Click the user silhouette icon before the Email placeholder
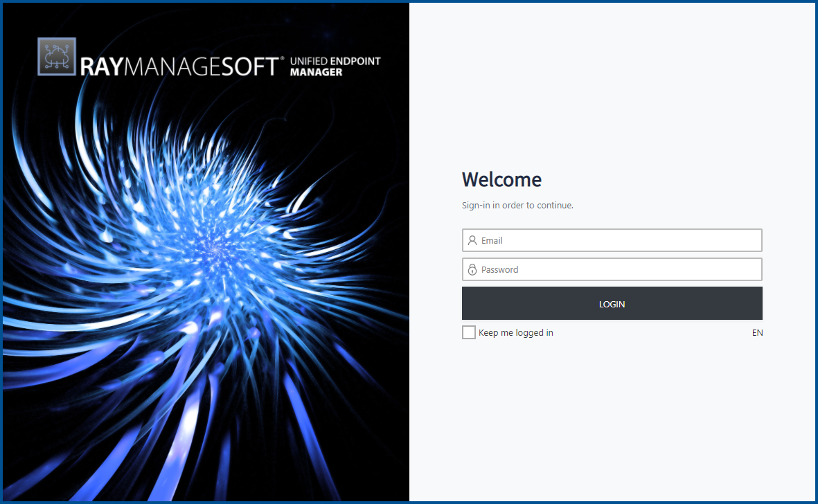The image size is (818, 504). [x=472, y=240]
